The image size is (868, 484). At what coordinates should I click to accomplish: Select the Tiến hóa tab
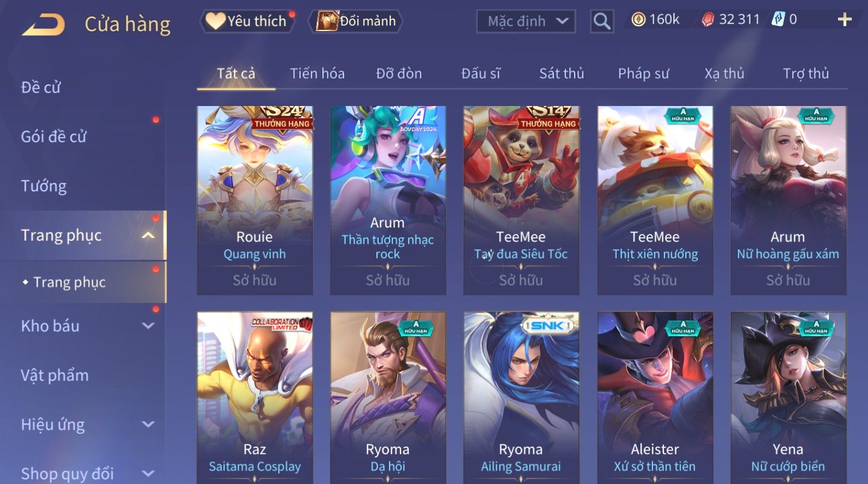[317, 74]
